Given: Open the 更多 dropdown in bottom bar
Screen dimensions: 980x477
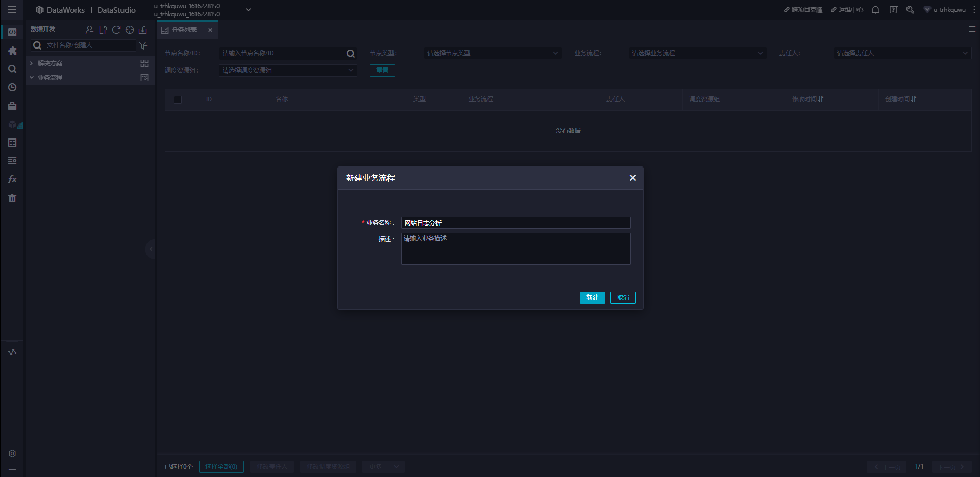Looking at the screenshot, I should click(x=383, y=467).
